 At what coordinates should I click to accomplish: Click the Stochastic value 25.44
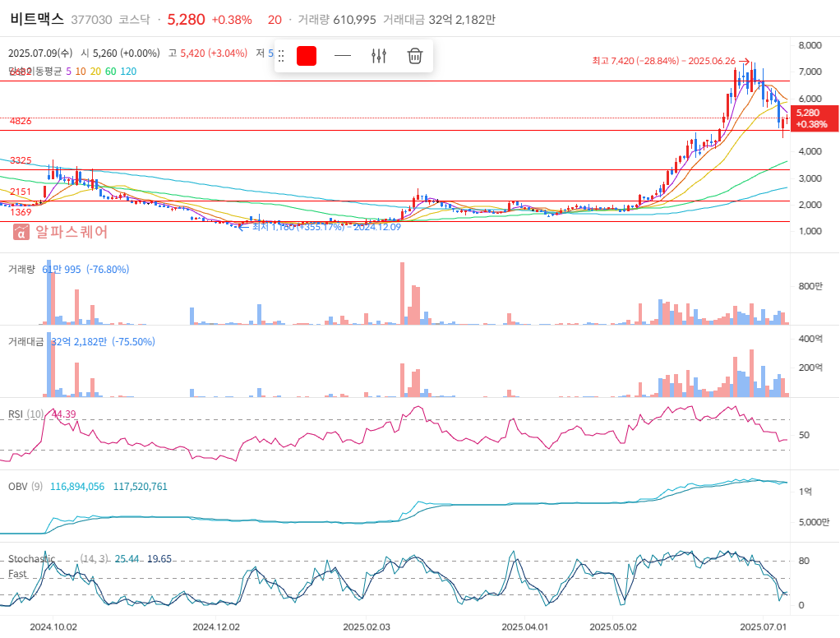(x=127, y=559)
